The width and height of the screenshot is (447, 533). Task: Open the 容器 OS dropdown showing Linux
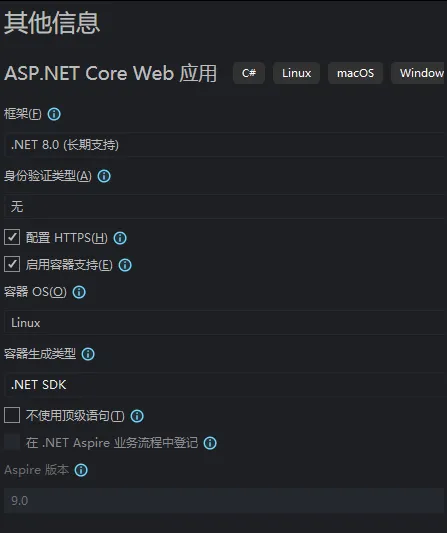point(225,323)
